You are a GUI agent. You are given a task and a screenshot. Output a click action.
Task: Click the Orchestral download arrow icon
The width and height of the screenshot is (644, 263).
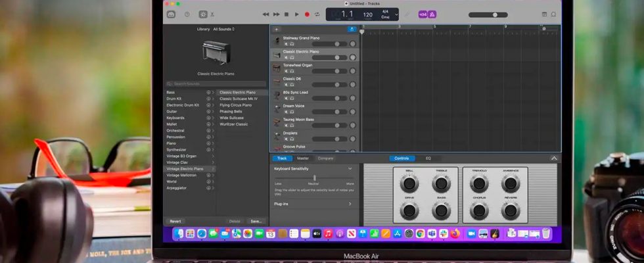coord(208,131)
